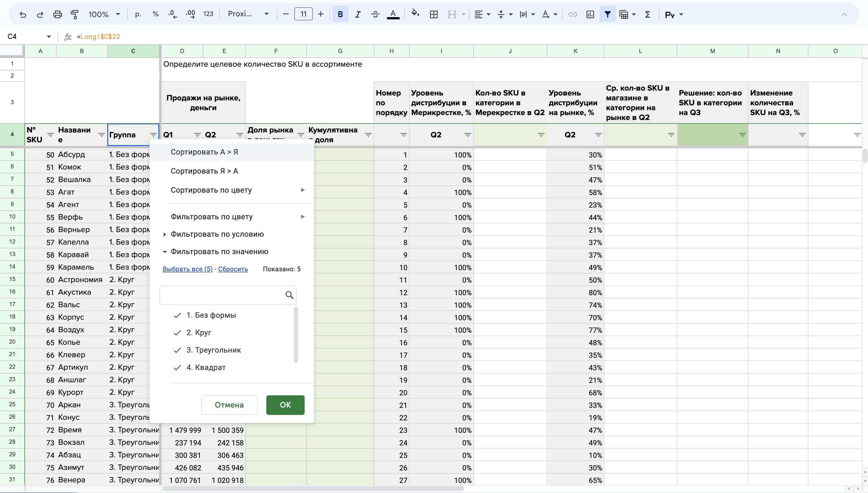Apply strikethrough formatting
Viewport: 868px width, 493px height.
(x=375, y=15)
